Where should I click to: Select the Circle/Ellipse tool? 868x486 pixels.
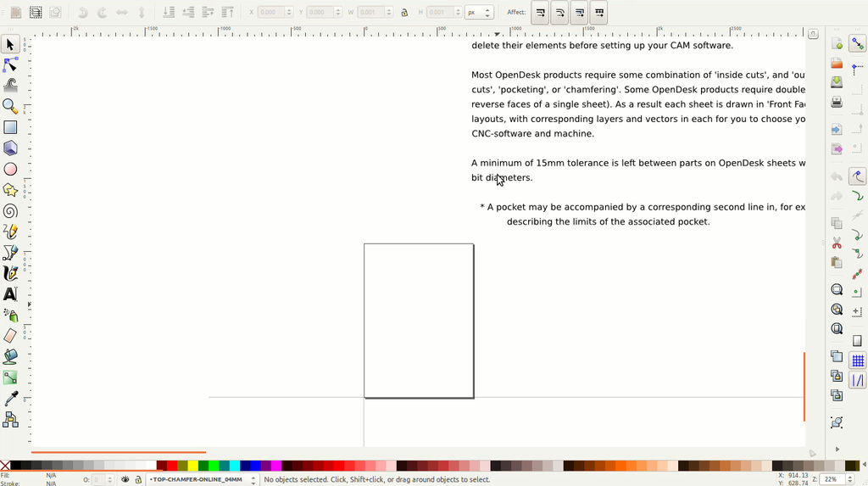tap(10, 169)
